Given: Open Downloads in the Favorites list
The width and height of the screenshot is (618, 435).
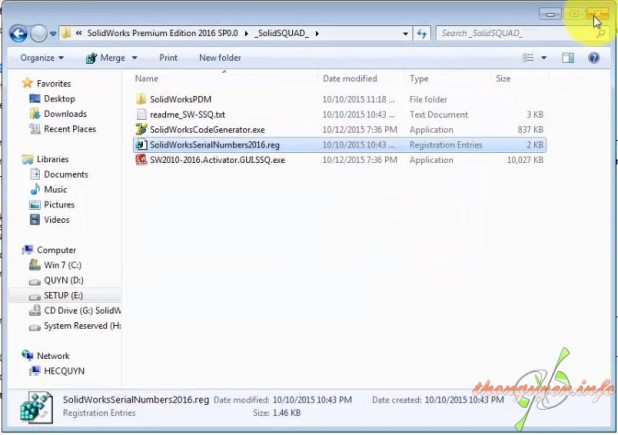Looking at the screenshot, I should coord(65,114).
